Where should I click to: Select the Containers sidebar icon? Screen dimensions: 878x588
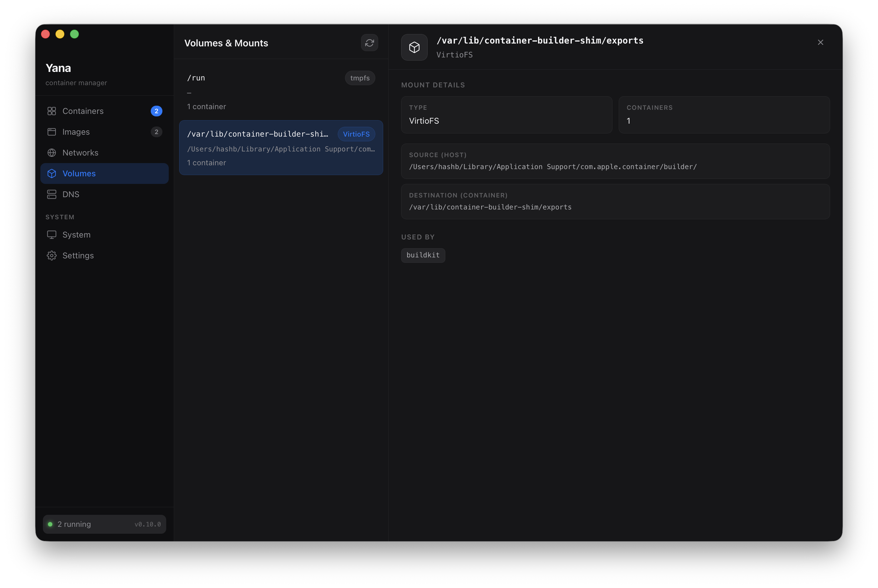52,111
